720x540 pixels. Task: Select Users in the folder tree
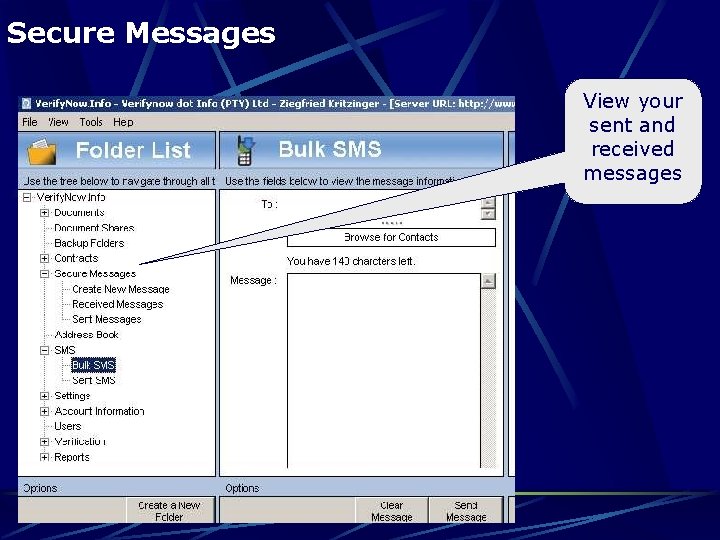(x=68, y=427)
